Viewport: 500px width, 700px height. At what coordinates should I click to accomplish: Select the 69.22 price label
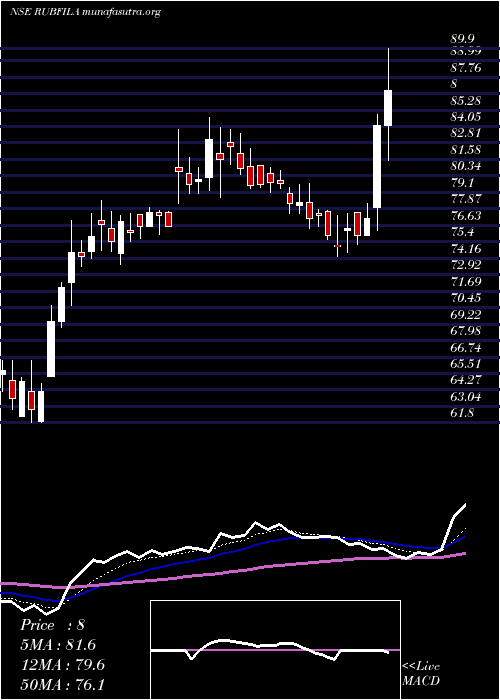point(466,315)
